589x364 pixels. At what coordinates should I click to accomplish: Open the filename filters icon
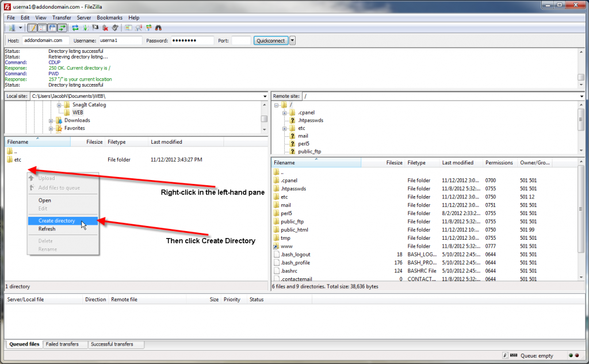pyautogui.click(x=128, y=28)
